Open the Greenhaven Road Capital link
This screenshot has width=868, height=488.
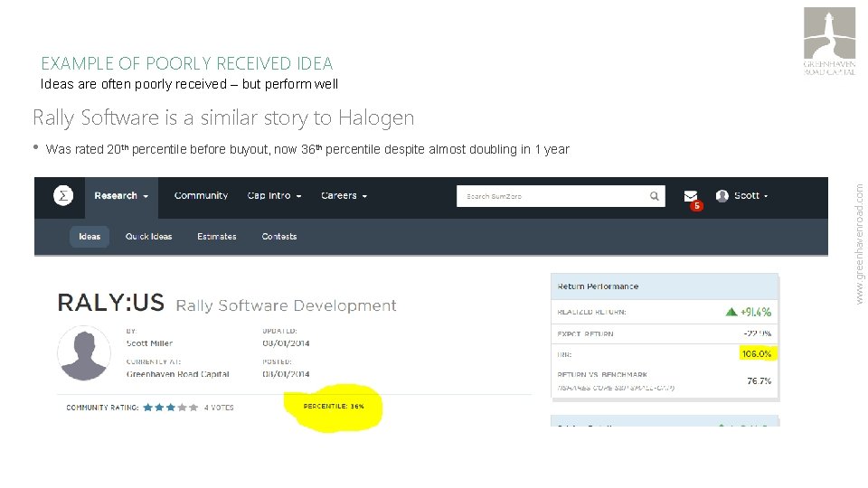(178, 374)
